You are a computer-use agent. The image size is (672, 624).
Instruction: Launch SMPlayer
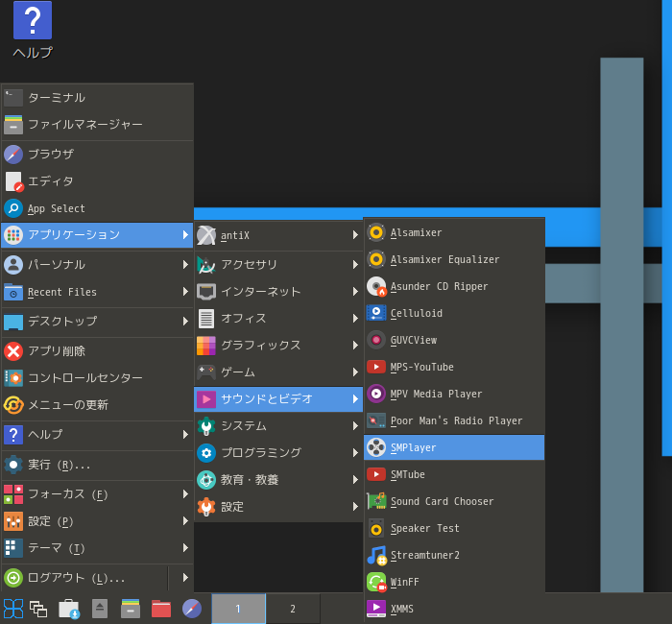click(454, 448)
